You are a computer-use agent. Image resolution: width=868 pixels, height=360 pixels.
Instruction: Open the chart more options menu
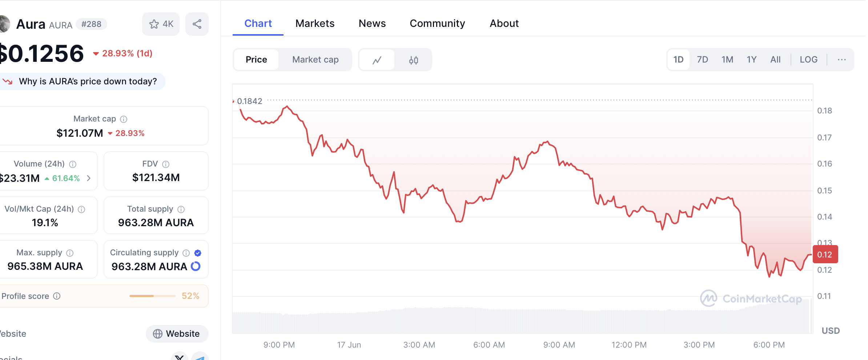click(841, 60)
